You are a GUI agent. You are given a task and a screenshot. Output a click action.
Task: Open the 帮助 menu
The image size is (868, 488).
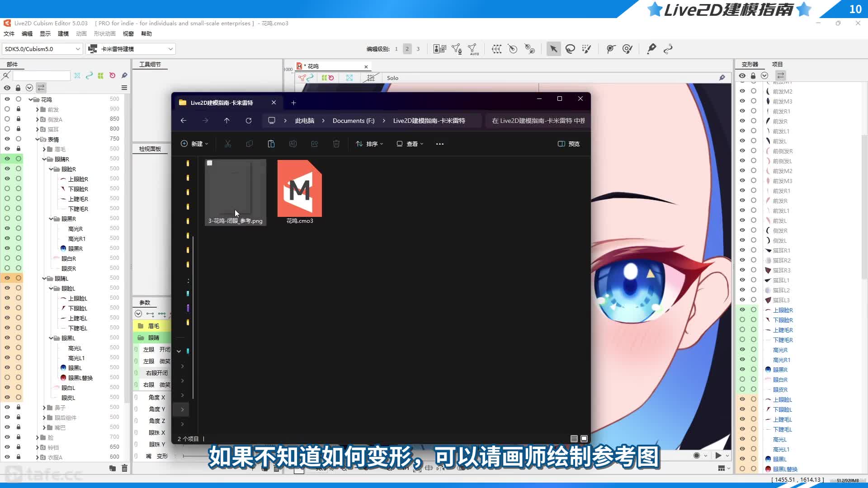tap(146, 34)
